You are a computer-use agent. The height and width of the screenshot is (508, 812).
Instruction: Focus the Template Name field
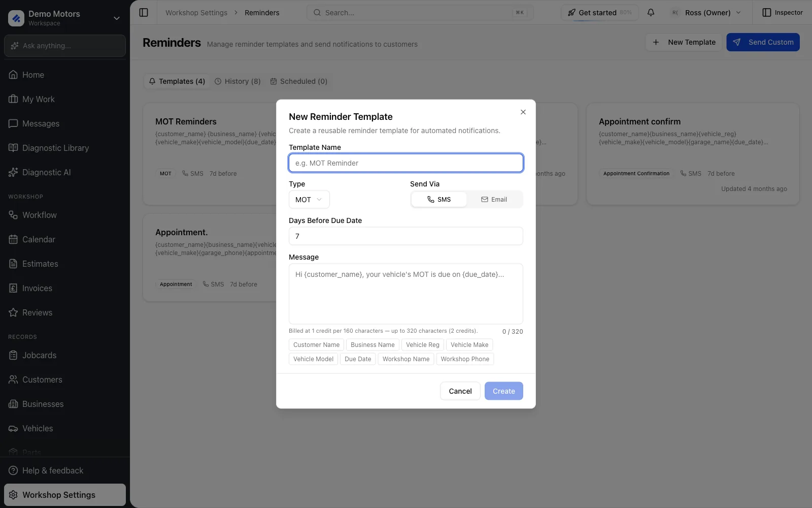point(406,163)
